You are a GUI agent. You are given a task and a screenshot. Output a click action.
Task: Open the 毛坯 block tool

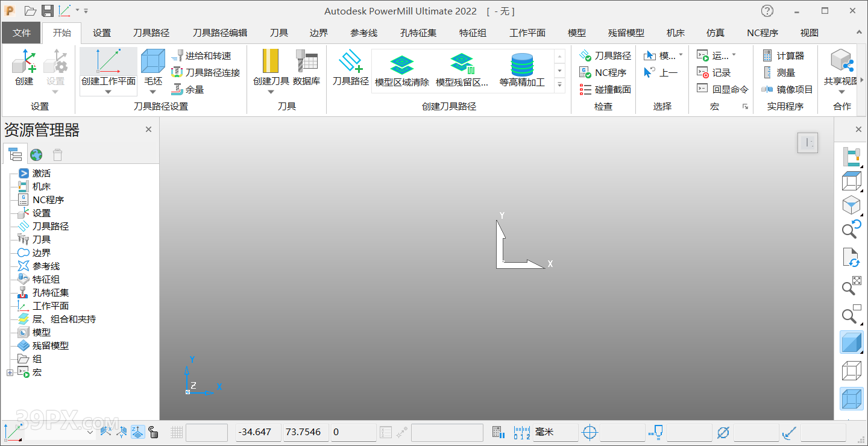153,61
